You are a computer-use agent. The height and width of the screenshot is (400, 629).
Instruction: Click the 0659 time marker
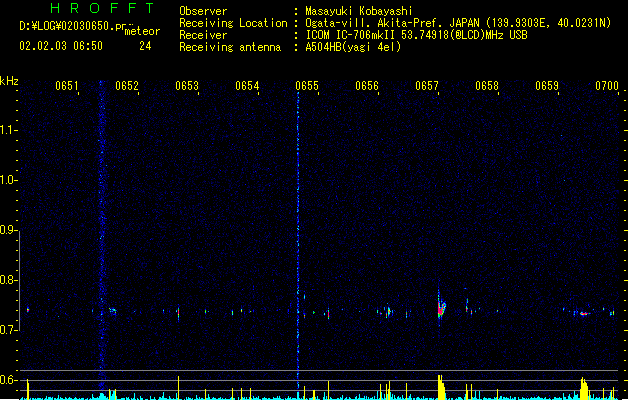[547, 86]
